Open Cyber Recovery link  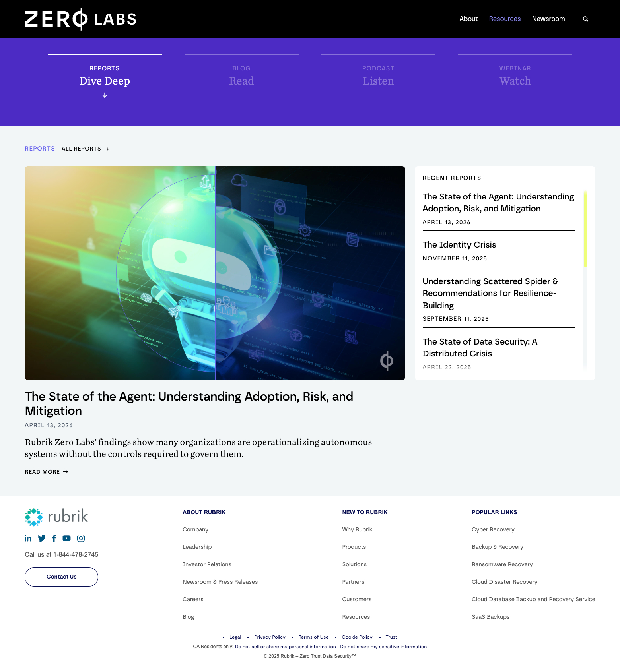click(493, 529)
